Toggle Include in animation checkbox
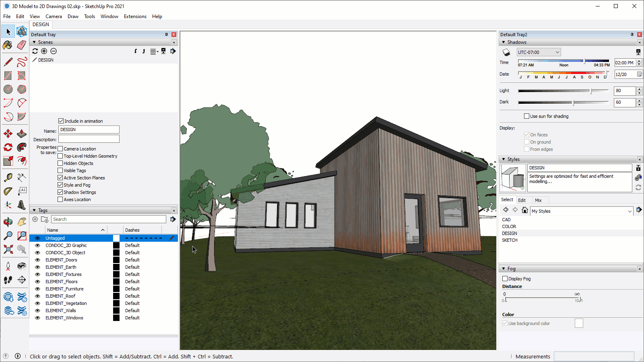This screenshot has height=362, width=644. 61,121
